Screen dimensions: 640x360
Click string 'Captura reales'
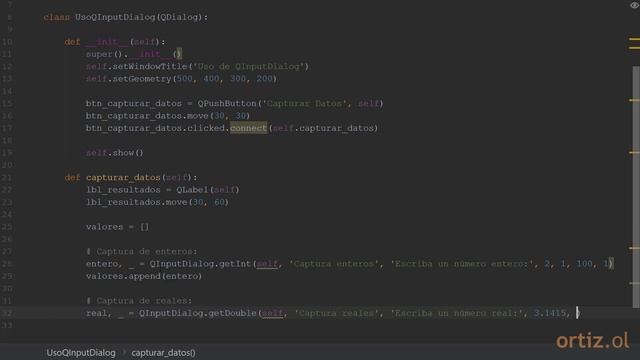(x=336, y=313)
